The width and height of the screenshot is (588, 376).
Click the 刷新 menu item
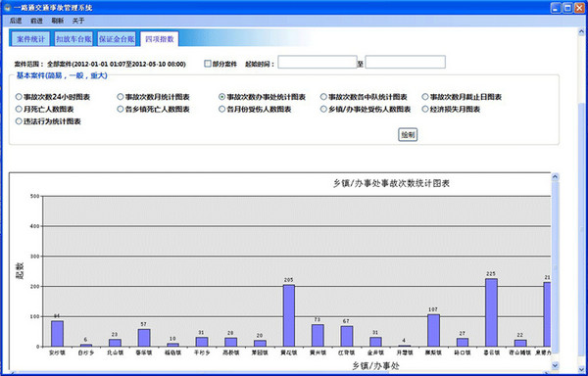58,21
